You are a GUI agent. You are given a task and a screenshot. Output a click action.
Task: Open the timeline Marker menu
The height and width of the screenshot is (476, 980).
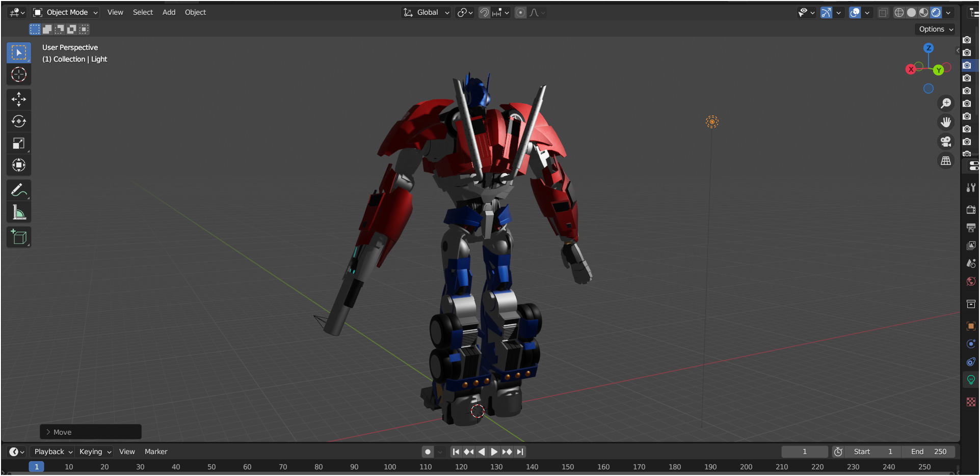pyautogui.click(x=156, y=452)
